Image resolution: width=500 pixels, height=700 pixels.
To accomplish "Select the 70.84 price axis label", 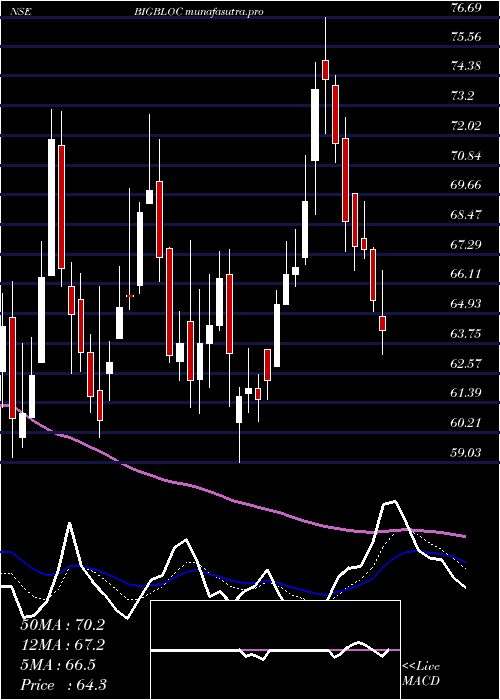I will coord(467,156).
